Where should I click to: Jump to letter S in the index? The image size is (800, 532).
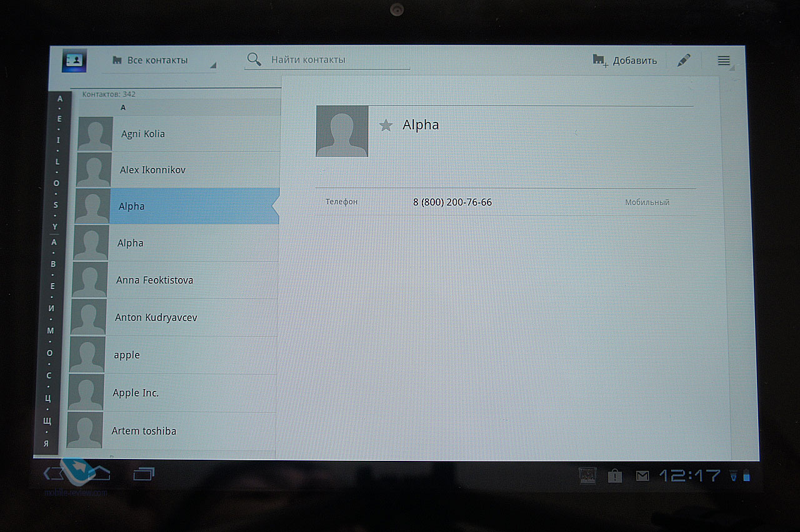(x=56, y=205)
